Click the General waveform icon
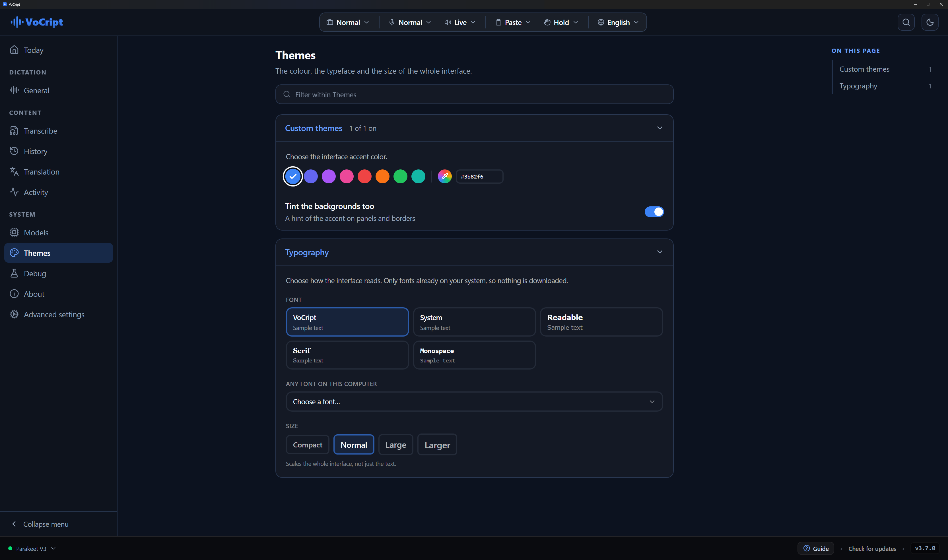This screenshot has height=560, width=948. (14, 90)
